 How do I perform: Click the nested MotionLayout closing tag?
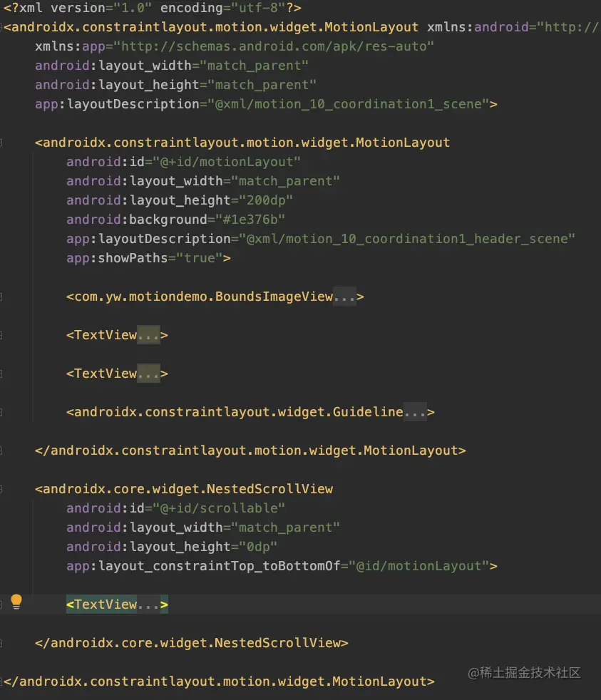(250, 450)
